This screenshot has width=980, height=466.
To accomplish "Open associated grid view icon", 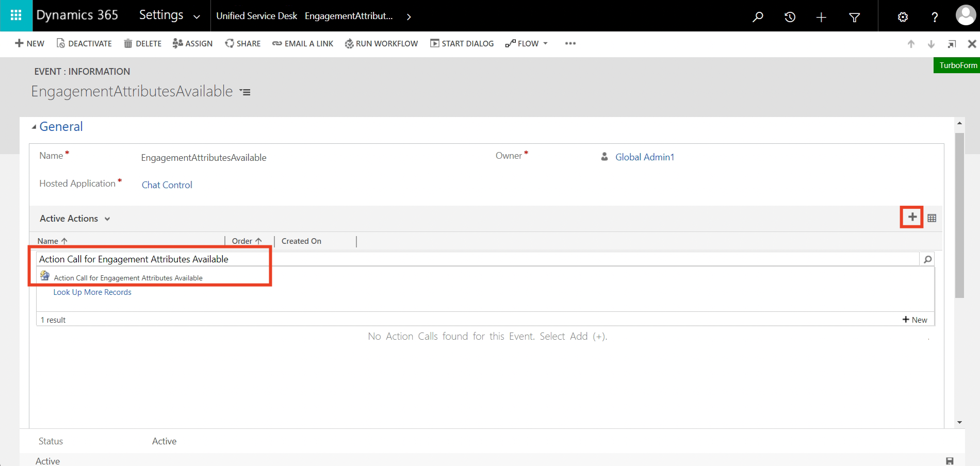I will pyautogui.click(x=932, y=218).
